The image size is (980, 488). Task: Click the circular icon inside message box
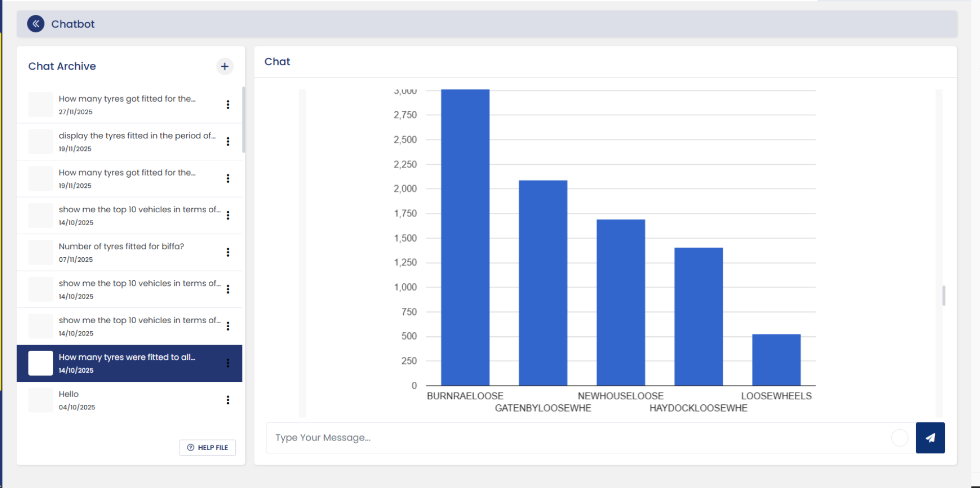tap(899, 437)
